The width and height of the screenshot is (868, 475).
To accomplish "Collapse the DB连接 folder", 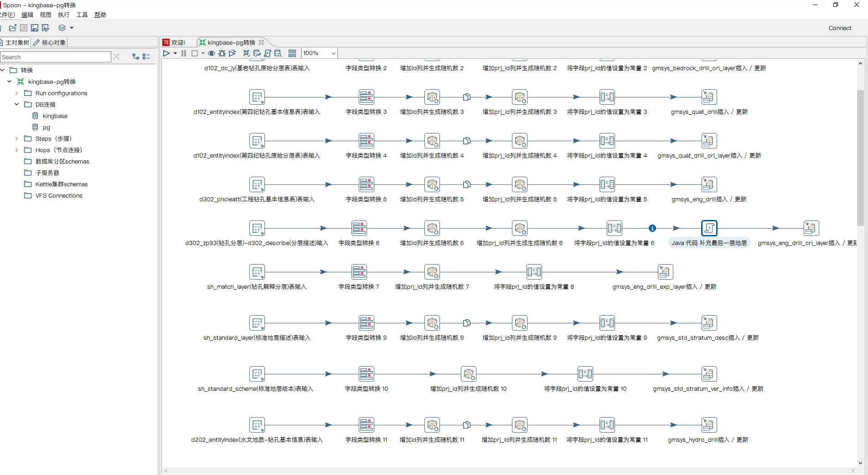I will tap(16, 104).
